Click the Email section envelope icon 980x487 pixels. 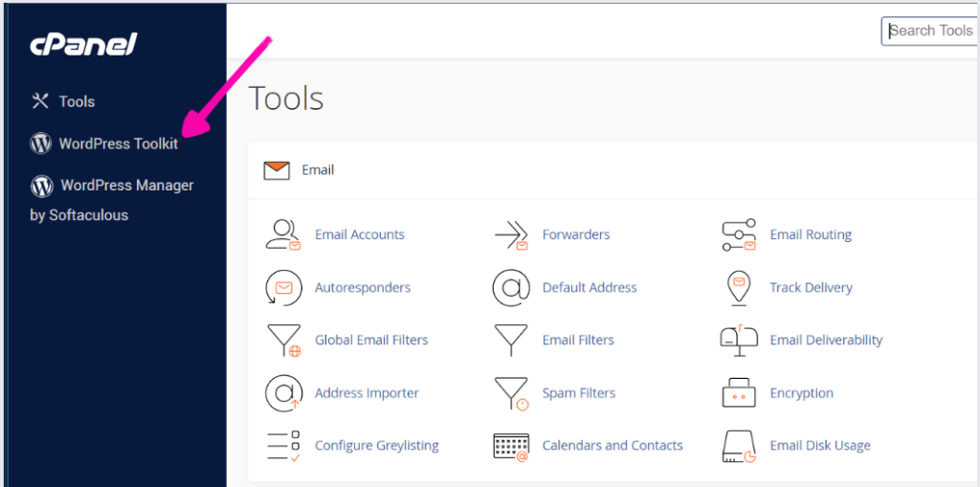[277, 170]
